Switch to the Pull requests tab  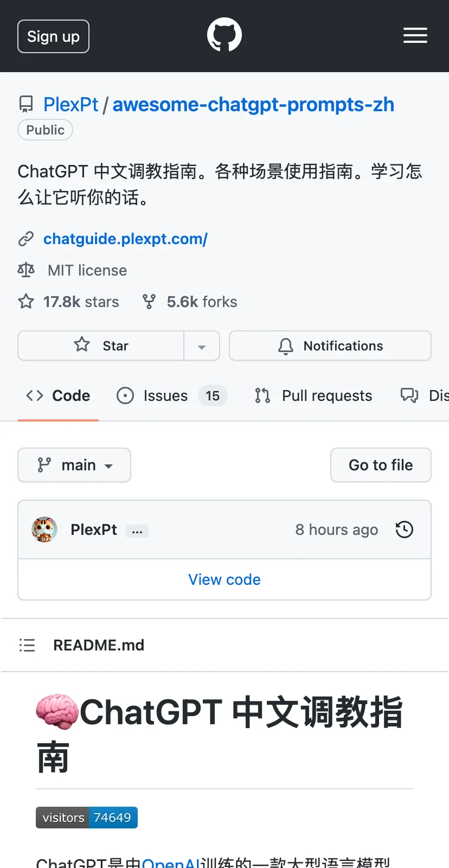pyautogui.click(x=313, y=395)
